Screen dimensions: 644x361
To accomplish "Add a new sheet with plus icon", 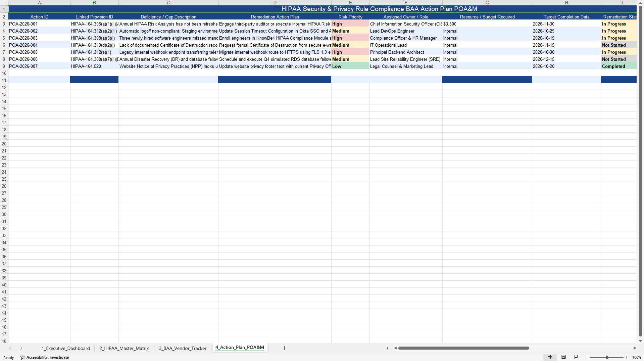I will pos(284,348).
